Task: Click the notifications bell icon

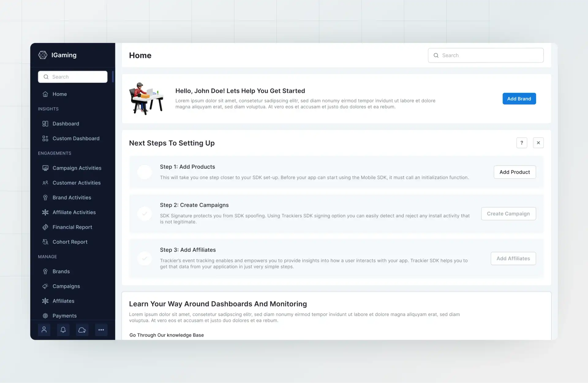Action: pos(63,329)
